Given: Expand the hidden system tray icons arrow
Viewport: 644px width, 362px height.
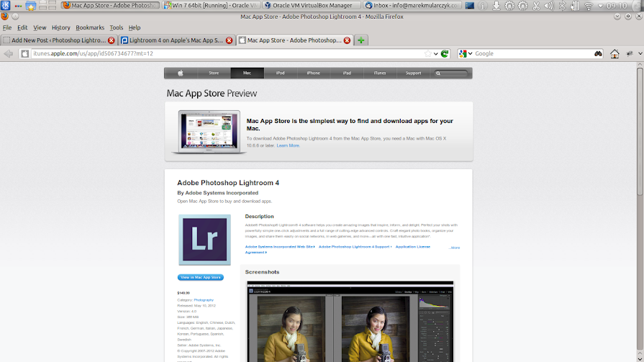Looking at the screenshot, I should tap(600, 6).
